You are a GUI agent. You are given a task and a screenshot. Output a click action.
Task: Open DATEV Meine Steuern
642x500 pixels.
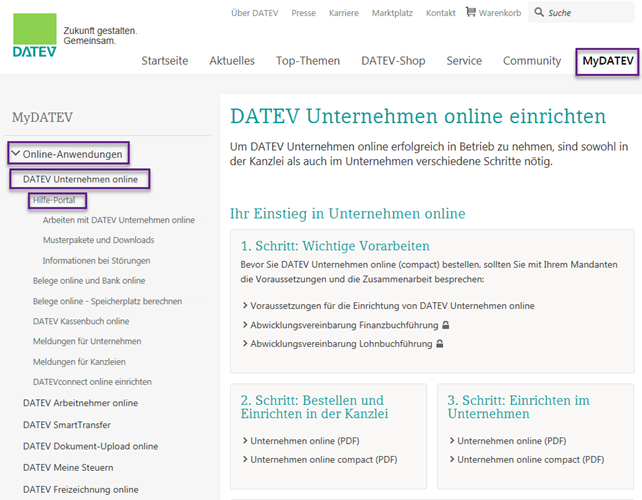(x=68, y=468)
